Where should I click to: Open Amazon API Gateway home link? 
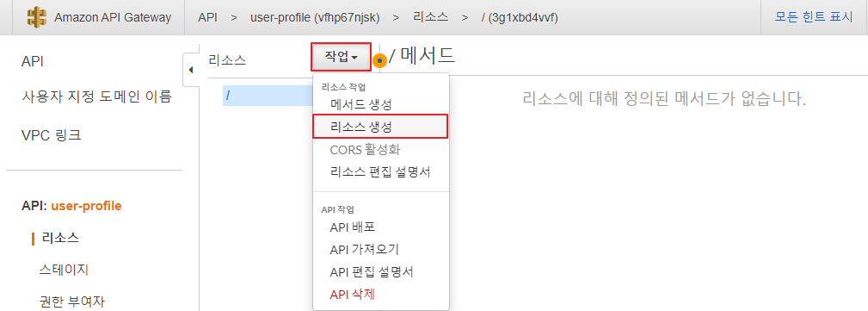(x=113, y=17)
